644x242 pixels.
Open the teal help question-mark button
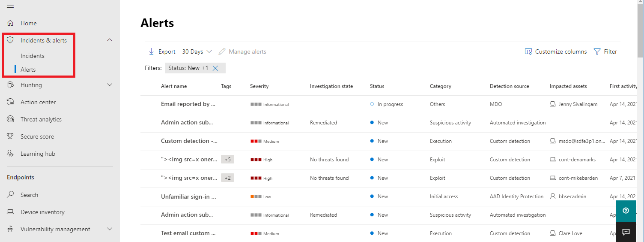pos(626,210)
